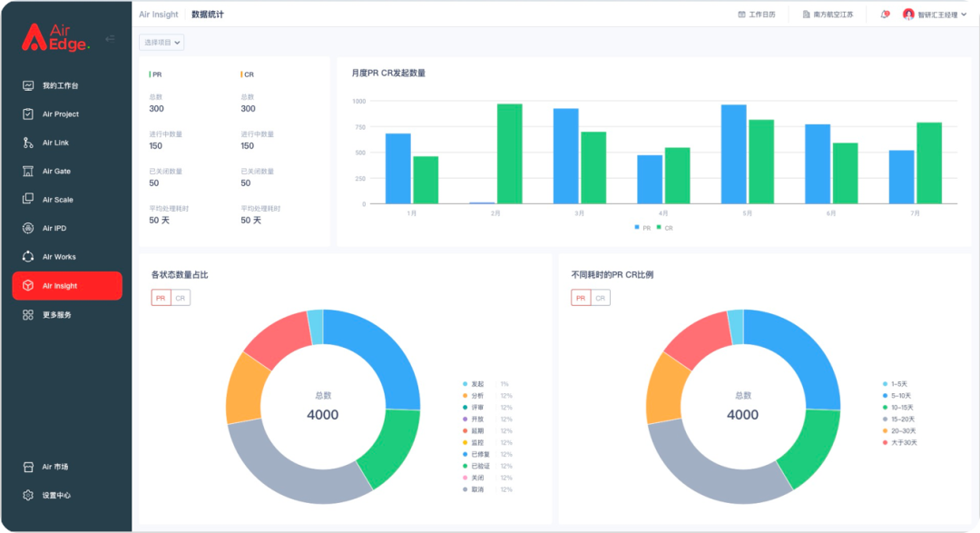The image size is (980, 533).
Task: Open the project selection dropdown
Action: 162,43
